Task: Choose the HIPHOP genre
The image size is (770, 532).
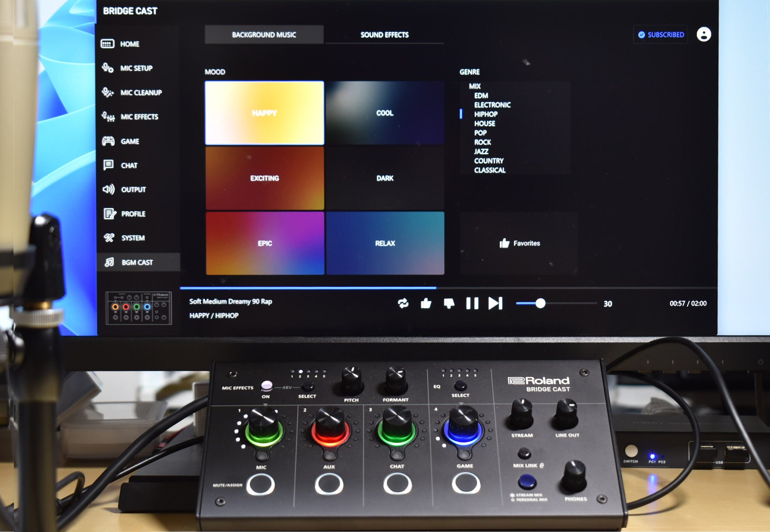Action: pyautogui.click(x=486, y=114)
